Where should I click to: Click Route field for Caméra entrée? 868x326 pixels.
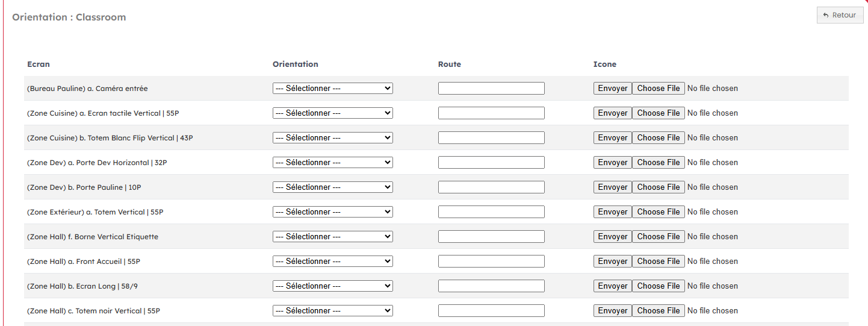point(491,89)
